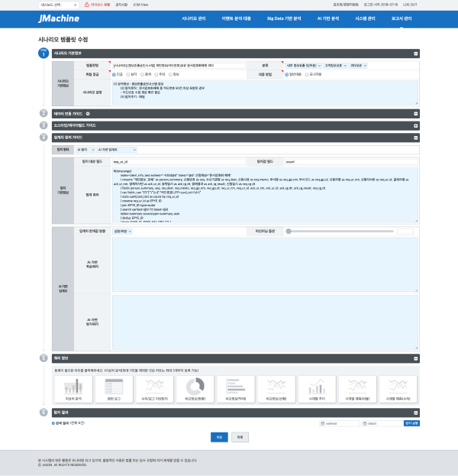Screen dimensions: 458x476
Task: Choose the 일반대응 response method radio
Action: click(x=286, y=75)
